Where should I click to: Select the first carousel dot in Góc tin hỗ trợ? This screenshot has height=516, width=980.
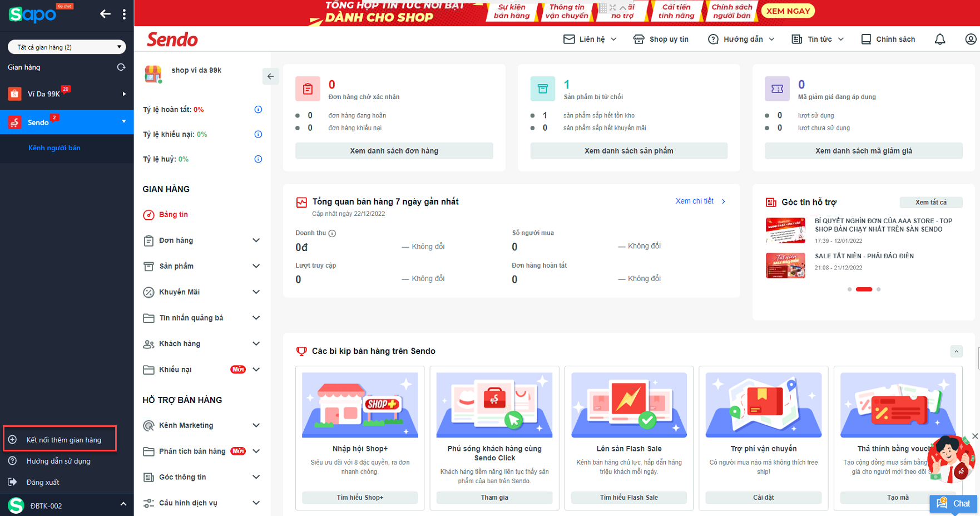pyautogui.click(x=849, y=289)
